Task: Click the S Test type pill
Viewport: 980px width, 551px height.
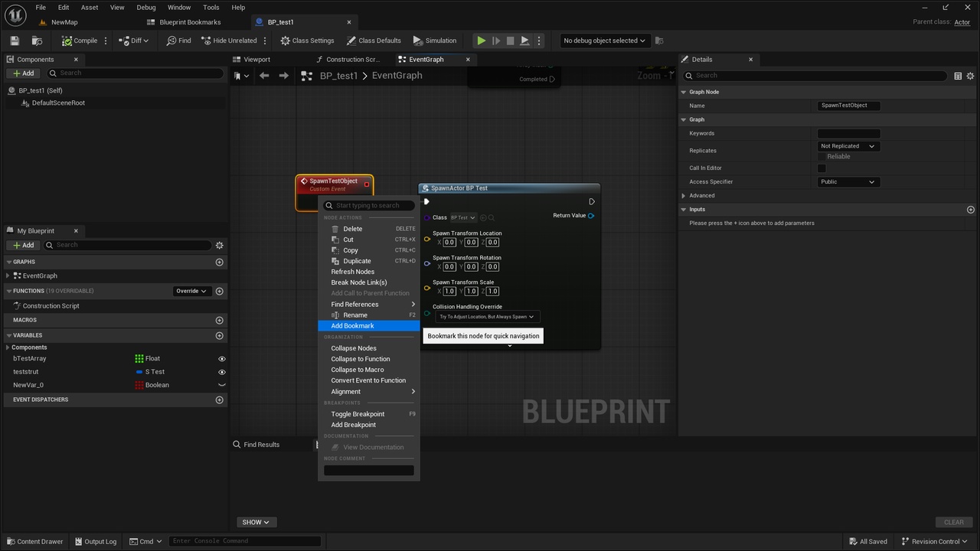Action: [x=150, y=372]
